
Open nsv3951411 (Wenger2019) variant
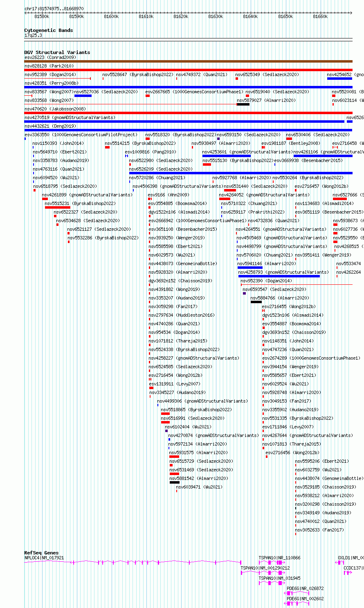point(323,255)
